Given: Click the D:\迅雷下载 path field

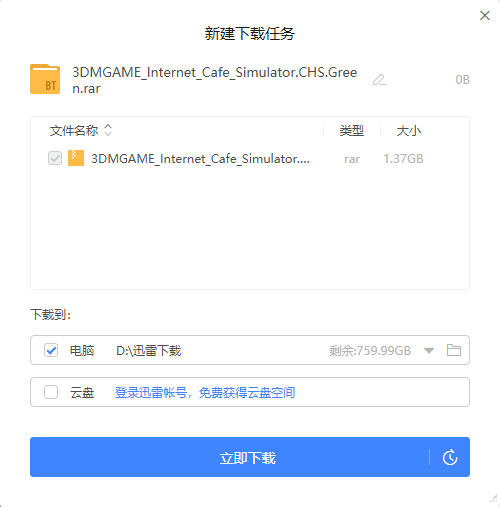Looking at the screenshot, I should (149, 350).
